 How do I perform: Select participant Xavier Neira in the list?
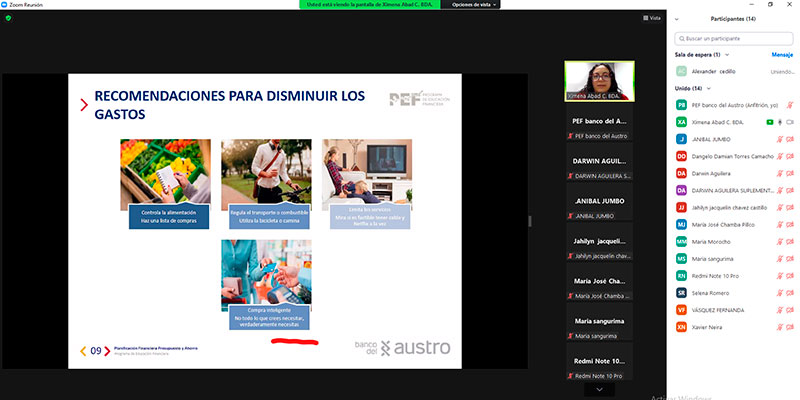point(734,327)
